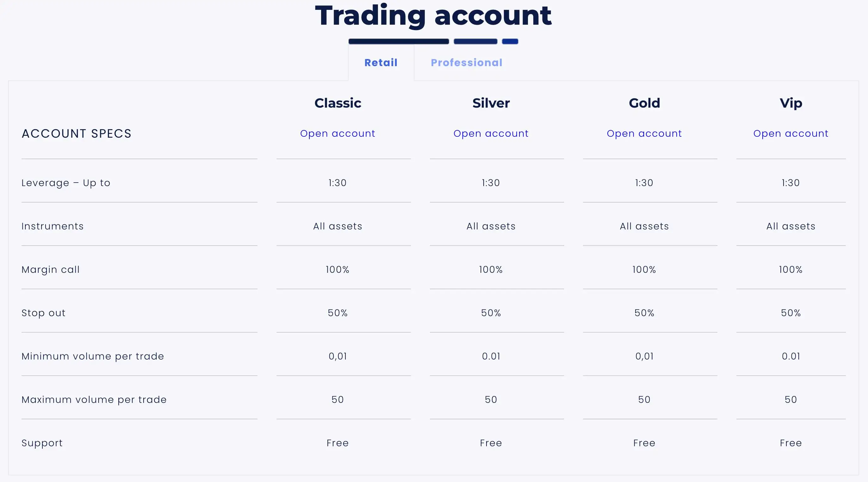Click the Silver column header
868x482 pixels.
coord(491,103)
